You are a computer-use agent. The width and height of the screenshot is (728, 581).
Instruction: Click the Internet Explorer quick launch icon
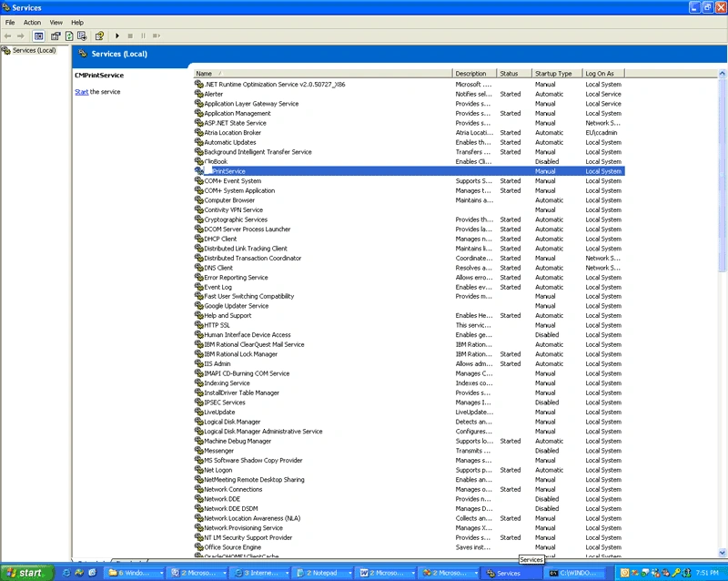66,573
